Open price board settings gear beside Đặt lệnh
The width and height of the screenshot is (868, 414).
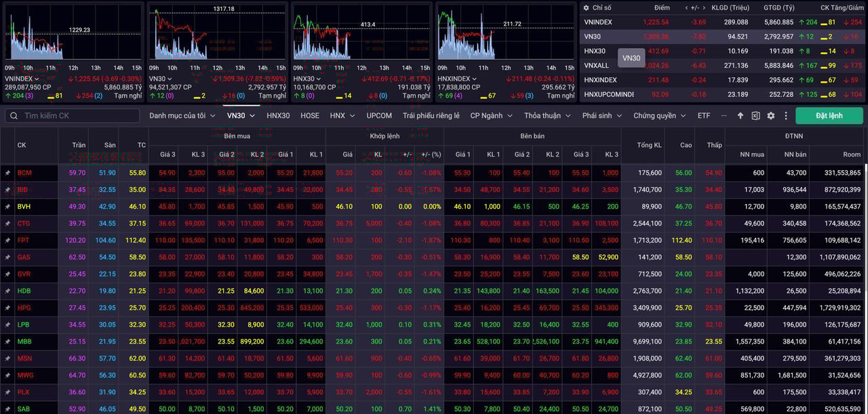(x=771, y=116)
